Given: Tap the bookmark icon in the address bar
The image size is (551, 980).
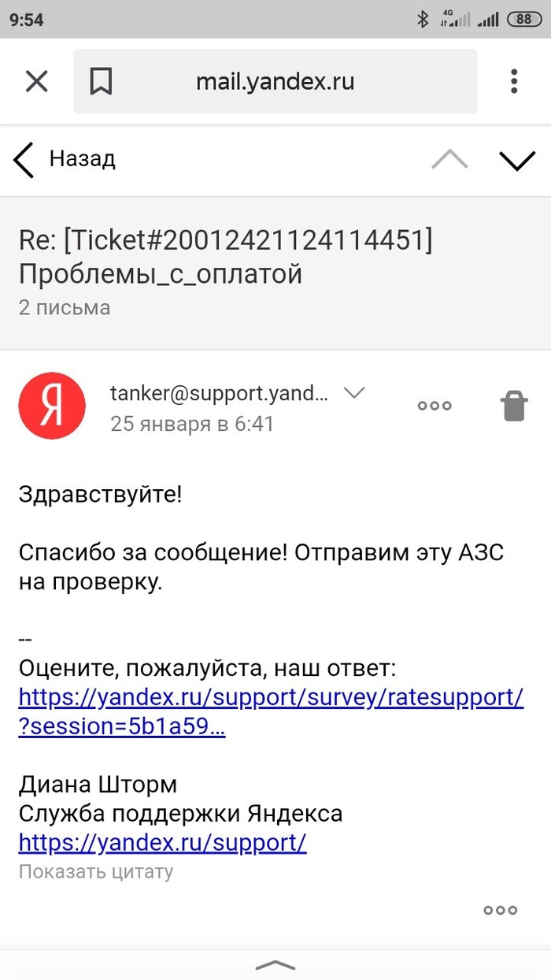Looking at the screenshot, I should (x=101, y=81).
